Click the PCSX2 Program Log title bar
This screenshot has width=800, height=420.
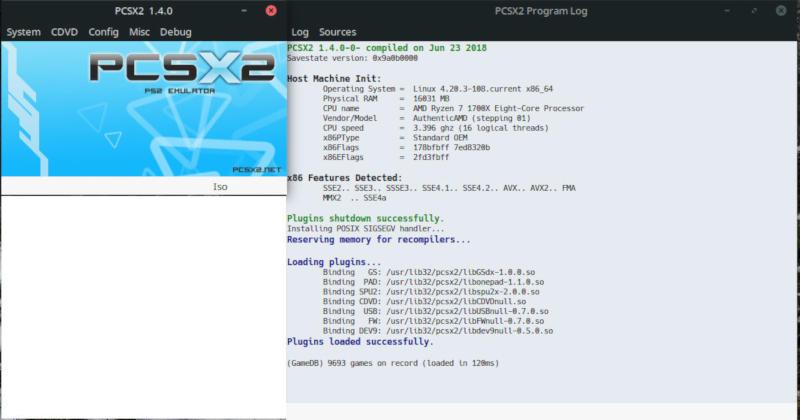click(x=540, y=11)
